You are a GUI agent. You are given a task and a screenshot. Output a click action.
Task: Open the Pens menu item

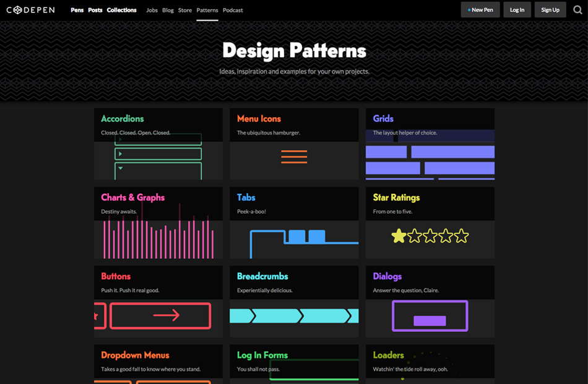click(x=77, y=10)
